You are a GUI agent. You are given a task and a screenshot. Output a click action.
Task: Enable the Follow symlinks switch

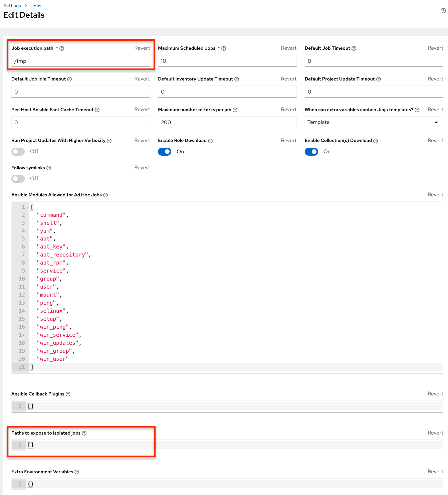coord(18,179)
